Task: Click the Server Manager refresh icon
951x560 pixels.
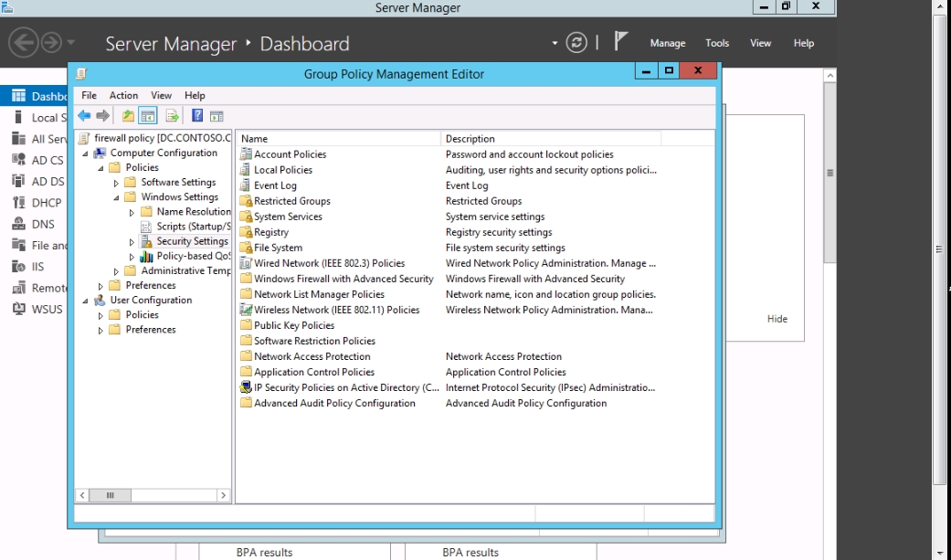Action: 576,43
